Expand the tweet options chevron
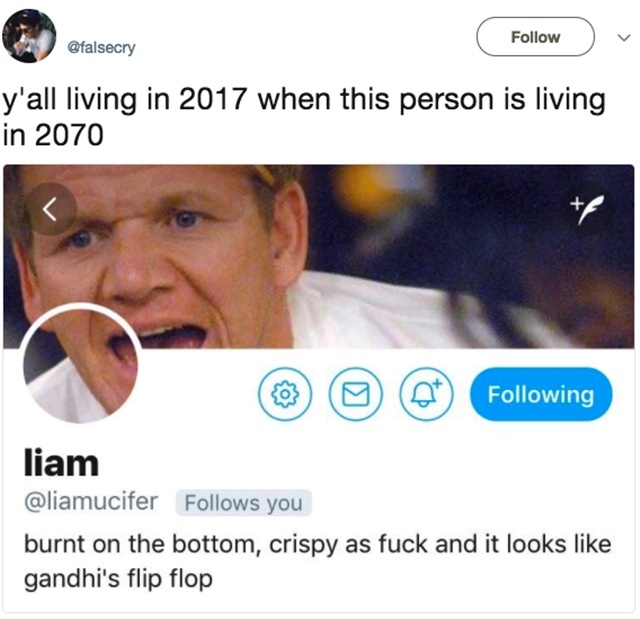This screenshot has width=640, height=619. click(624, 38)
